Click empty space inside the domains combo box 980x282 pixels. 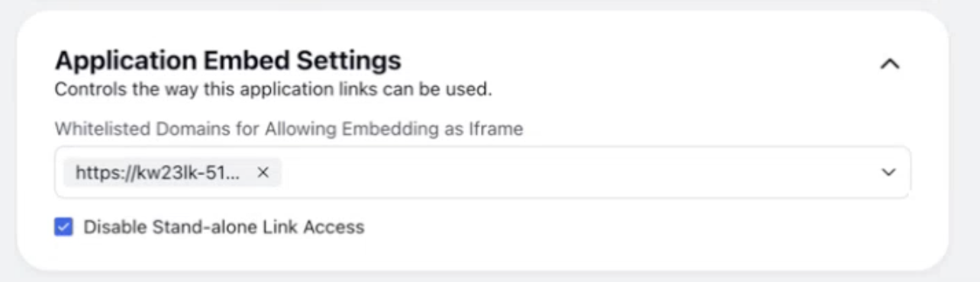572,173
